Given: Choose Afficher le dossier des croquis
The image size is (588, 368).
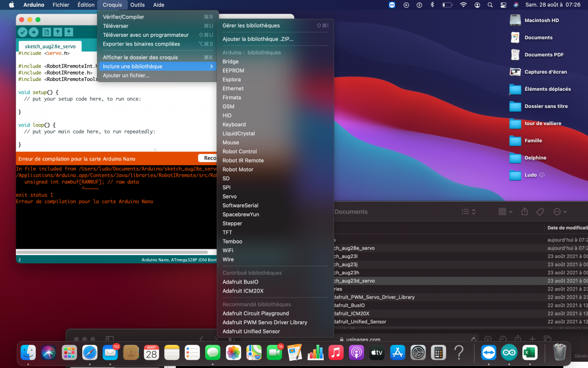Looking at the screenshot, I should 158,57.
